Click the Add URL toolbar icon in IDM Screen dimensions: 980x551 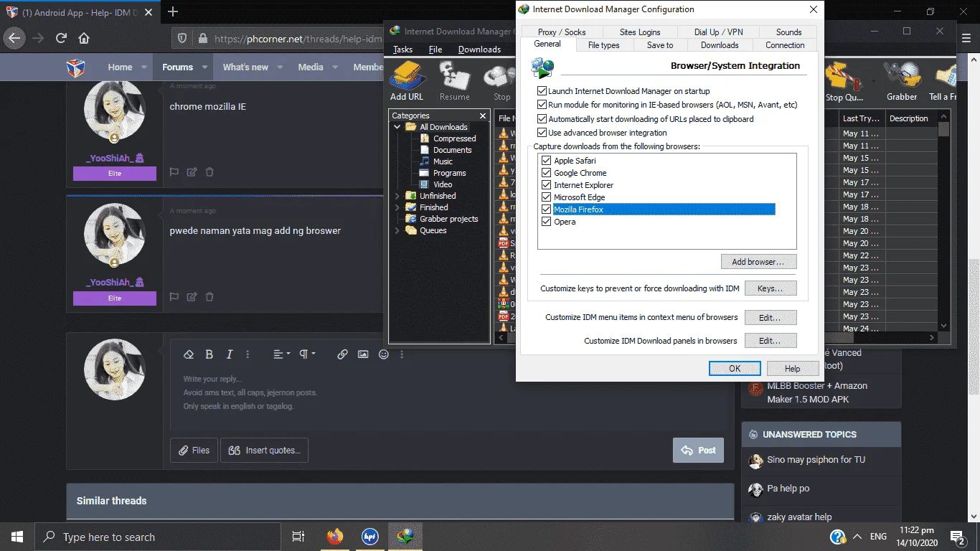tap(407, 81)
